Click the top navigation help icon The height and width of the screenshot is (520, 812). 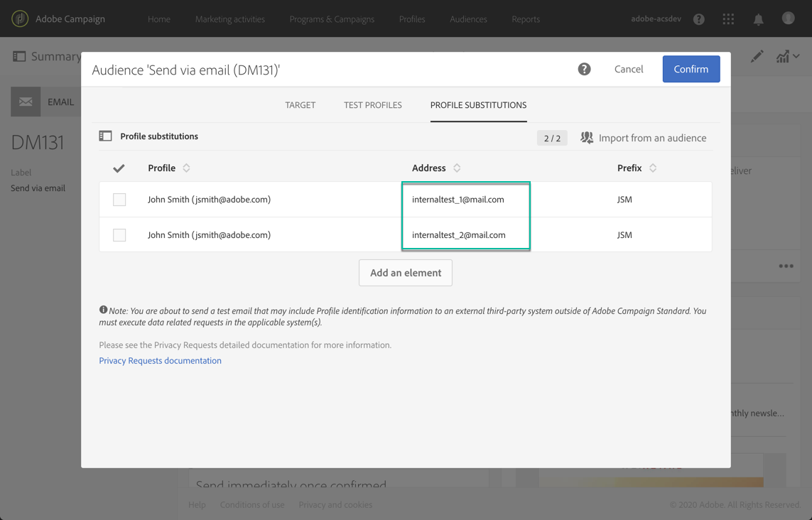click(699, 19)
